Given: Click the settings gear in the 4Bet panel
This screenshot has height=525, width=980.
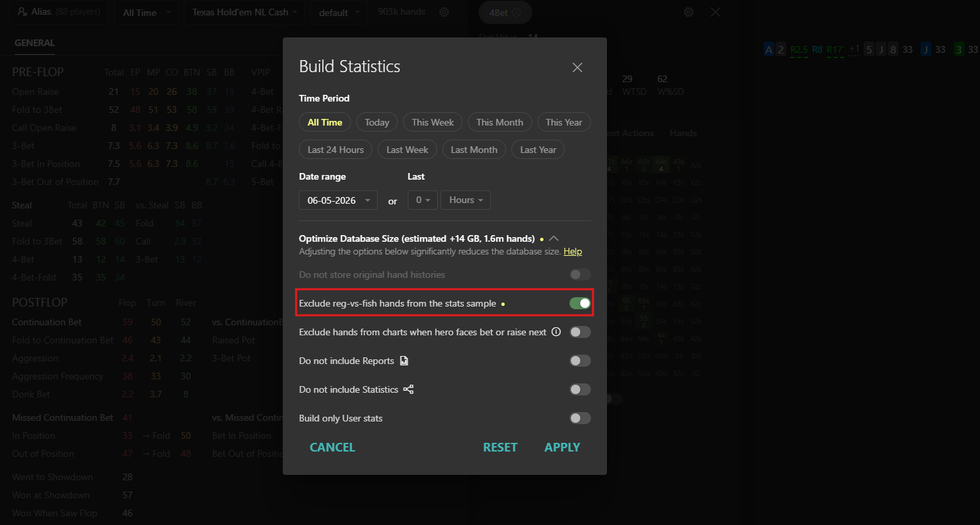Looking at the screenshot, I should coord(689,12).
